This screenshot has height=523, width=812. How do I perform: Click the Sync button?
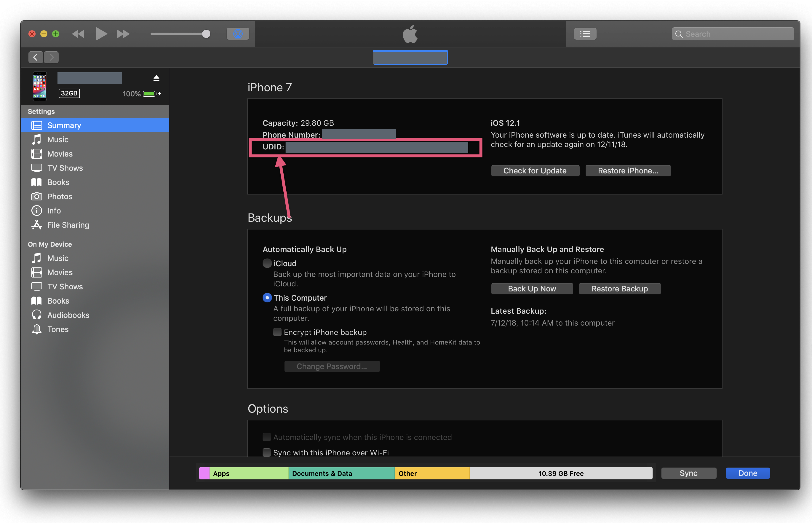tap(689, 473)
